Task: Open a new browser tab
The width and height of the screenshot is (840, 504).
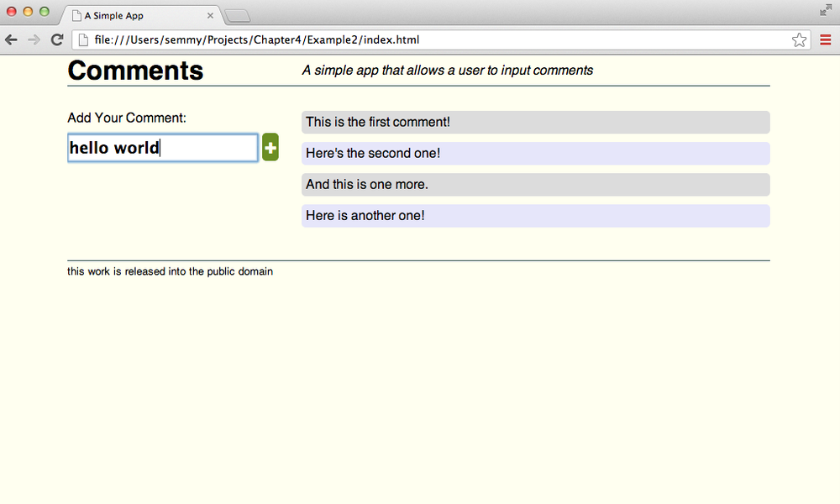Action: pyautogui.click(x=238, y=14)
